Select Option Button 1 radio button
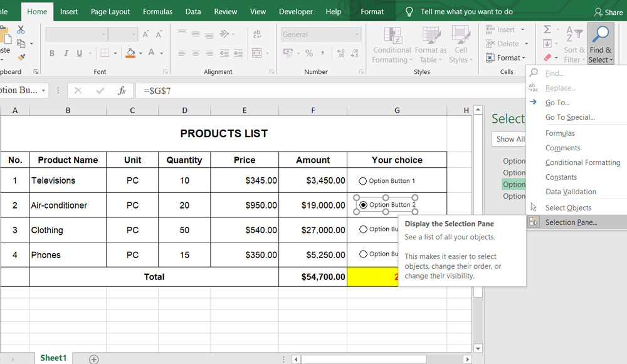Screen dimensions: 627x364 (362, 181)
